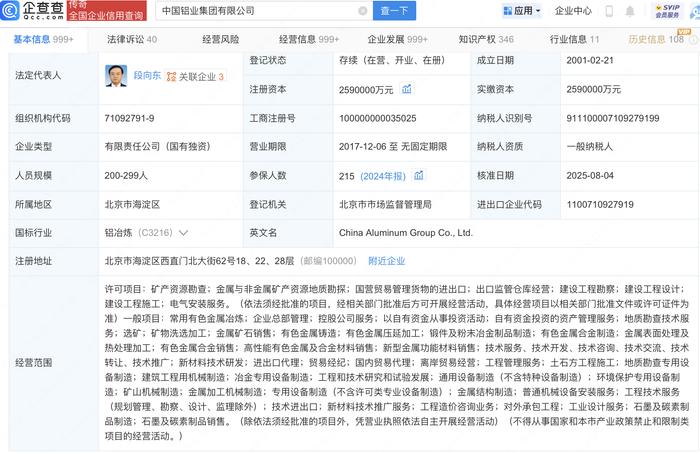
Task: Select business registration number 100000000035025
Action: point(378,118)
